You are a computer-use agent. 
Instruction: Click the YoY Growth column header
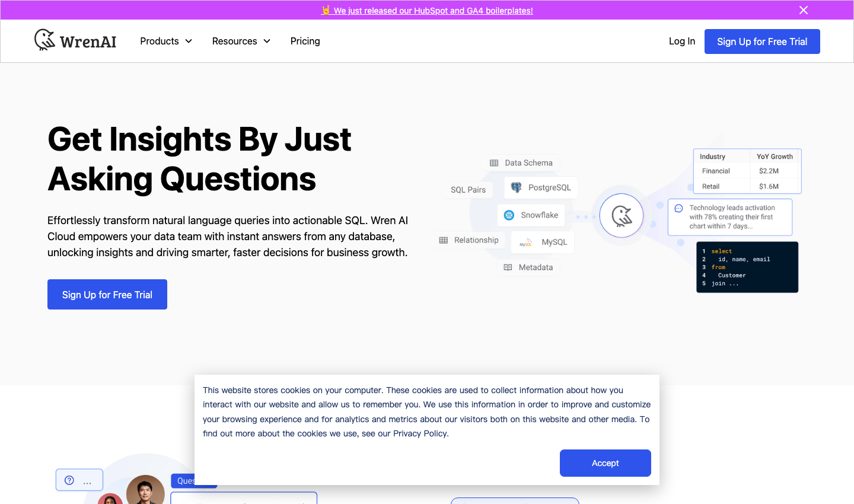(x=775, y=157)
